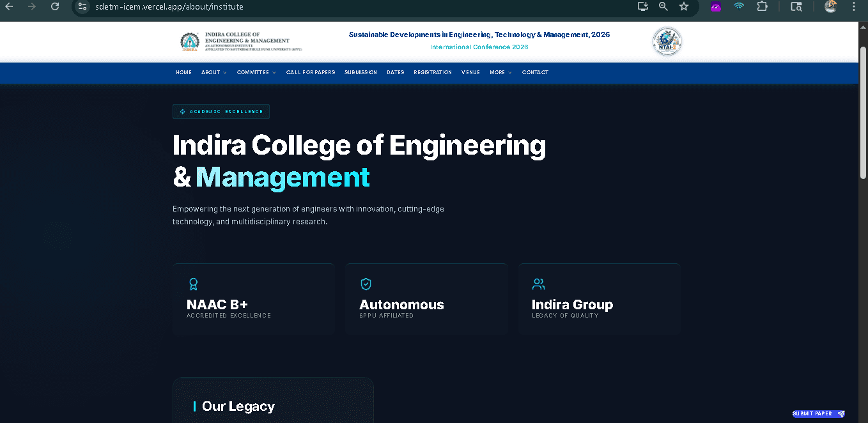Open the Chrome three-dot menu

pyautogui.click(x=854, y=6)
